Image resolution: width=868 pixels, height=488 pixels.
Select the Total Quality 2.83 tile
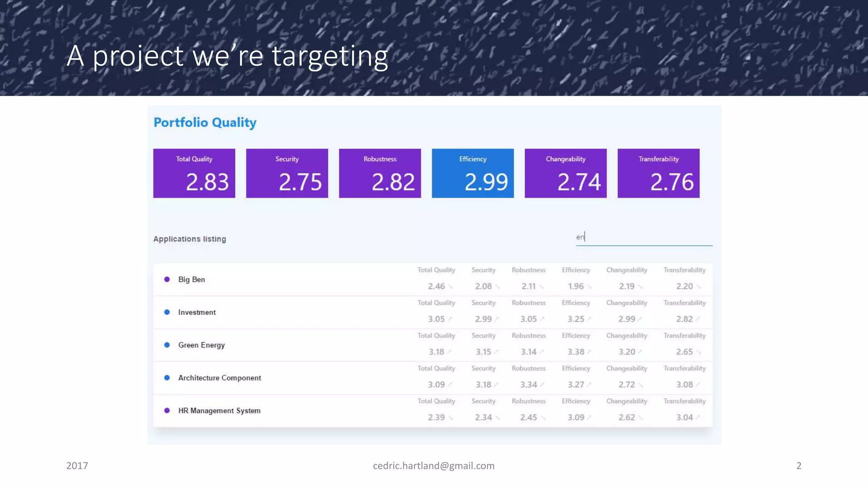194,173
